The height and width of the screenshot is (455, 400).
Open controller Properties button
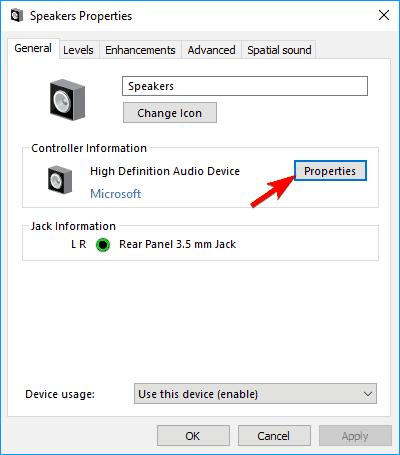(x=330, y=171)
